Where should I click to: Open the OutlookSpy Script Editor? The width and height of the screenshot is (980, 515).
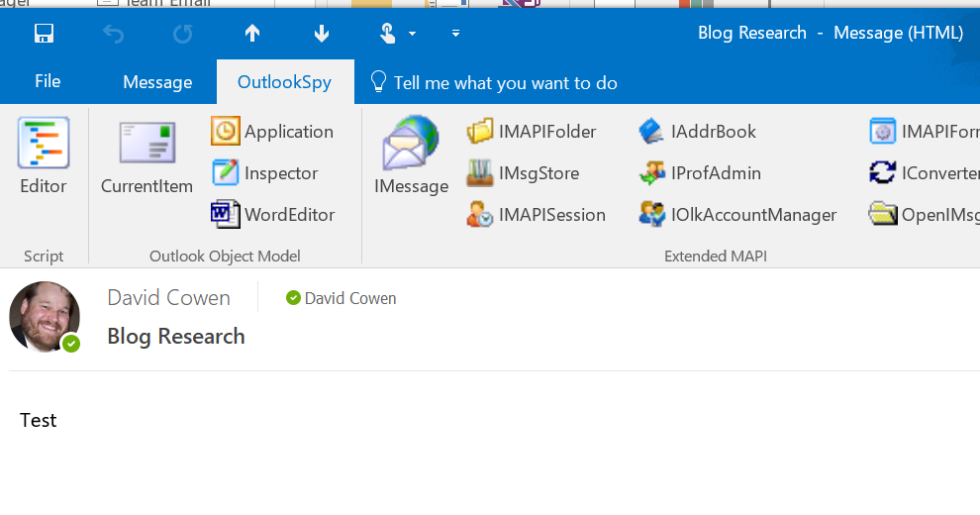44,155
